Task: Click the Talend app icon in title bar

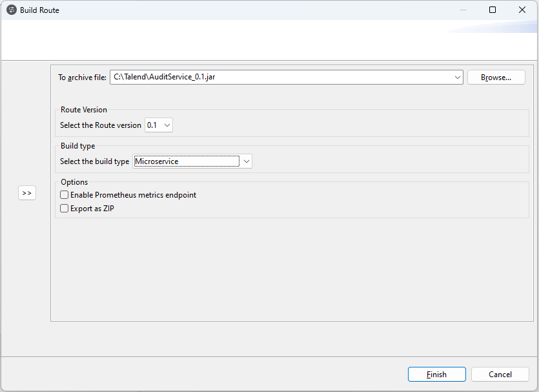Action: (12, 10)
